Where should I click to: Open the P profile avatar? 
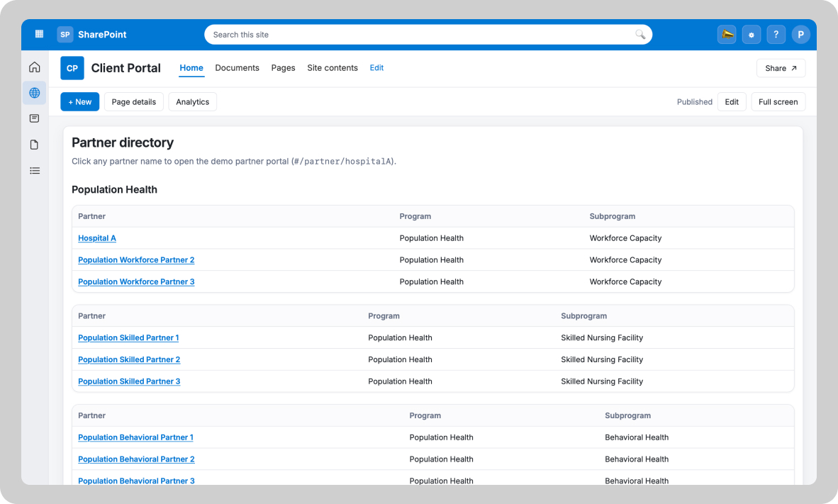point(800,35)
